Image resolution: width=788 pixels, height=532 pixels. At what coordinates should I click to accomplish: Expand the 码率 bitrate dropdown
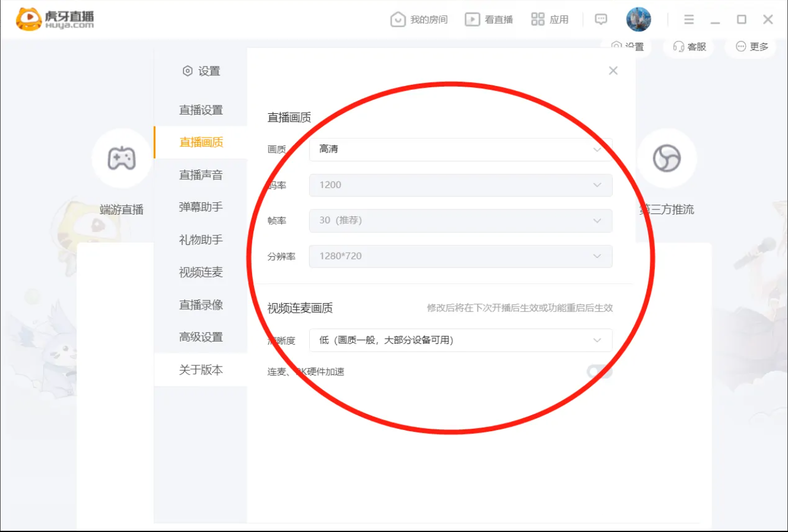460,185
